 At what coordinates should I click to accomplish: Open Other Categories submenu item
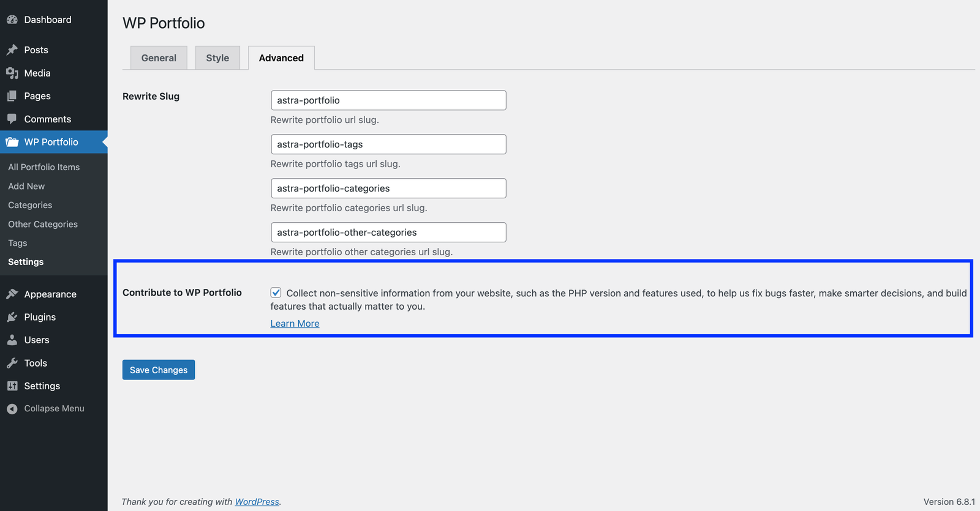(x=43, y=224)
